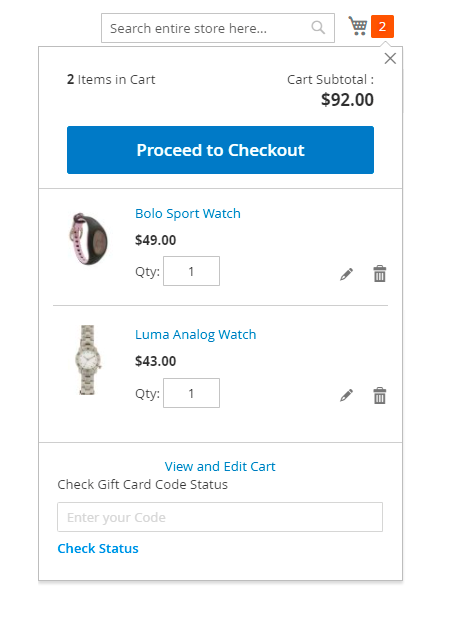Edit the Luma Analog Watch item
The height and width of the screenshot is (617, 475).
click(x=346, y=395)
